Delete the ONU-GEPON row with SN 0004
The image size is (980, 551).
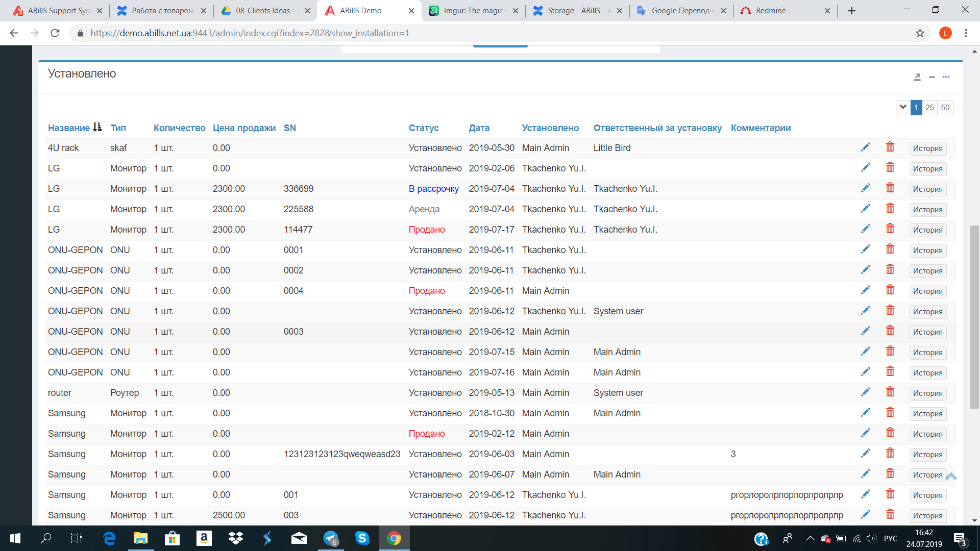pos(890,290)
